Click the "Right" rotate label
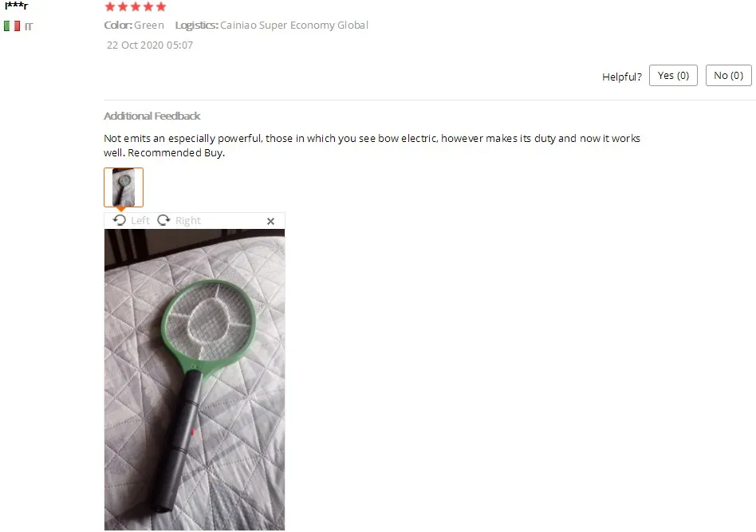 188,220
